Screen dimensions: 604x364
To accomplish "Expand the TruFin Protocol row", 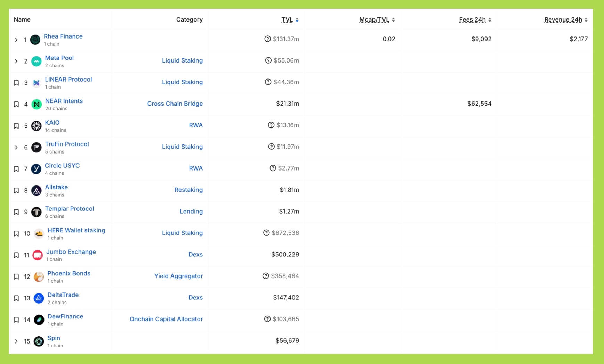I will click(16, 147).
